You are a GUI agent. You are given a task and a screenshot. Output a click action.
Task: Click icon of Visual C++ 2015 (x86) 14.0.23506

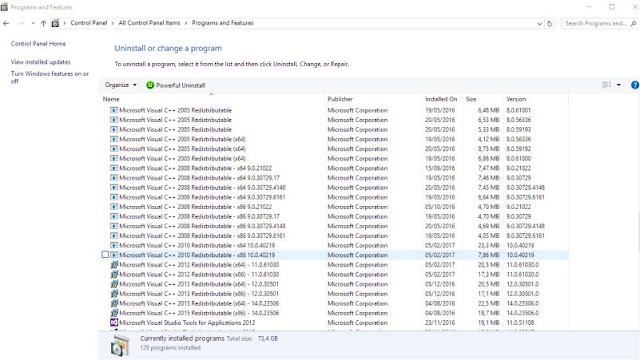[114, 313]
